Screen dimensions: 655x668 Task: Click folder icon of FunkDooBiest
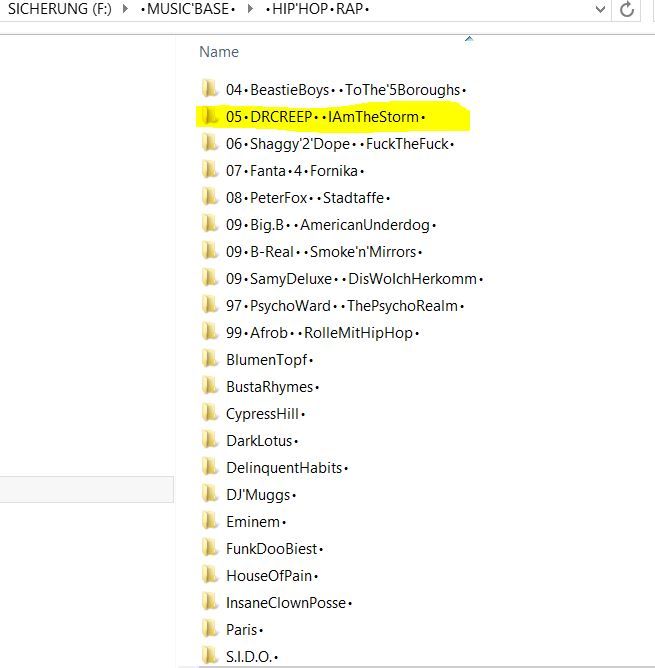(210, 547)
